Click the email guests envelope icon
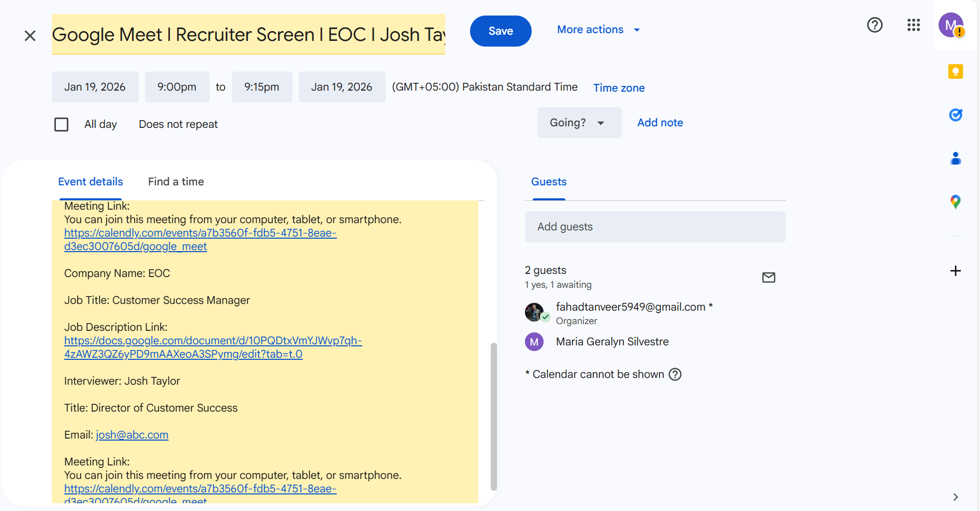Viewport: 980px width, 511px height. (x=769, y=278)
